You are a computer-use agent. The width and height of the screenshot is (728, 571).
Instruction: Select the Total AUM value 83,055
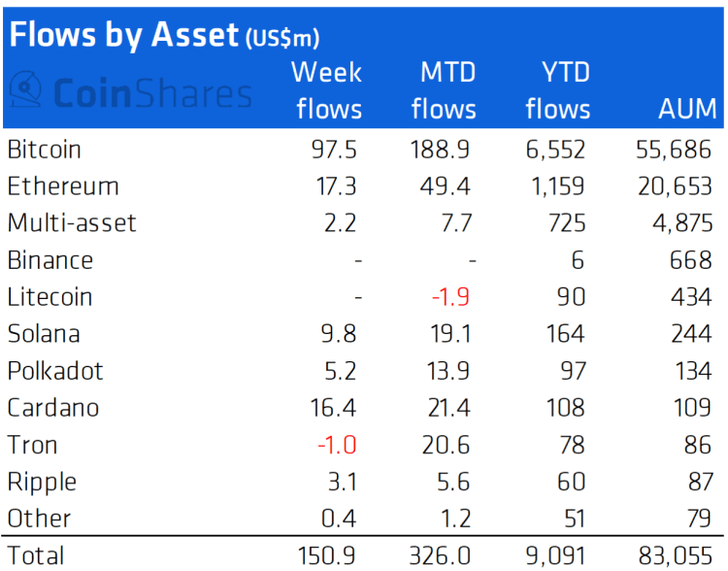[x=678, y=554]
